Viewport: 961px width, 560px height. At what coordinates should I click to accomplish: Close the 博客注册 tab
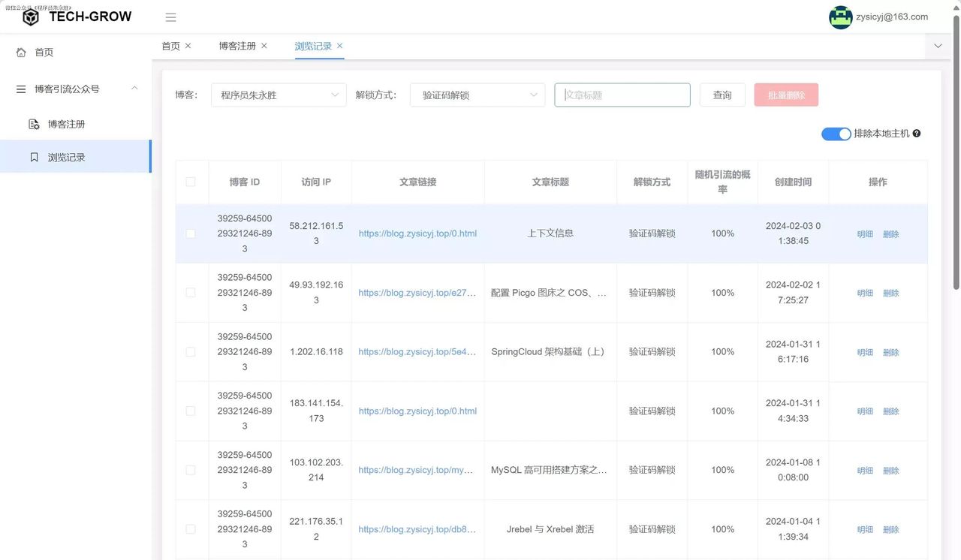point(264,46)
